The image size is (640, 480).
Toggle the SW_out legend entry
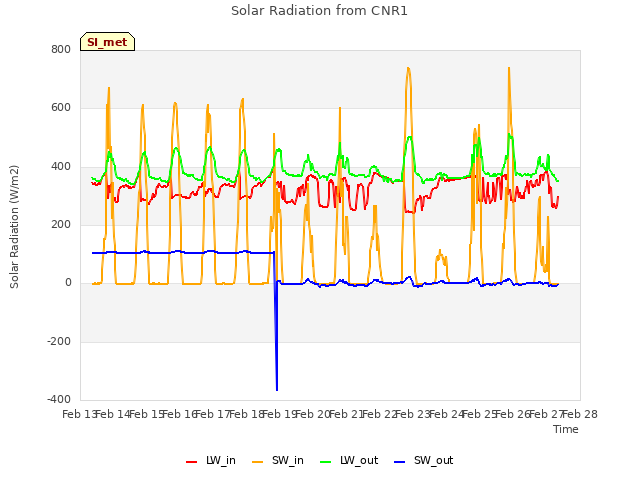[424, 460]
